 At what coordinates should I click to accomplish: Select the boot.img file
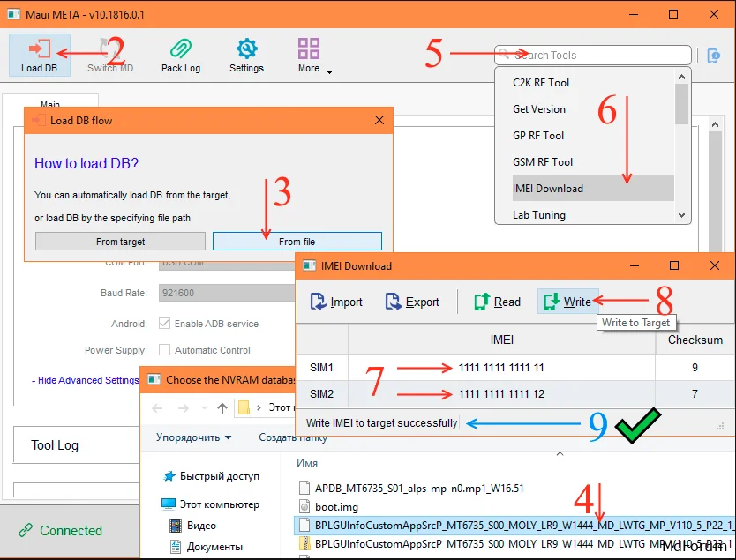(336, 506)
